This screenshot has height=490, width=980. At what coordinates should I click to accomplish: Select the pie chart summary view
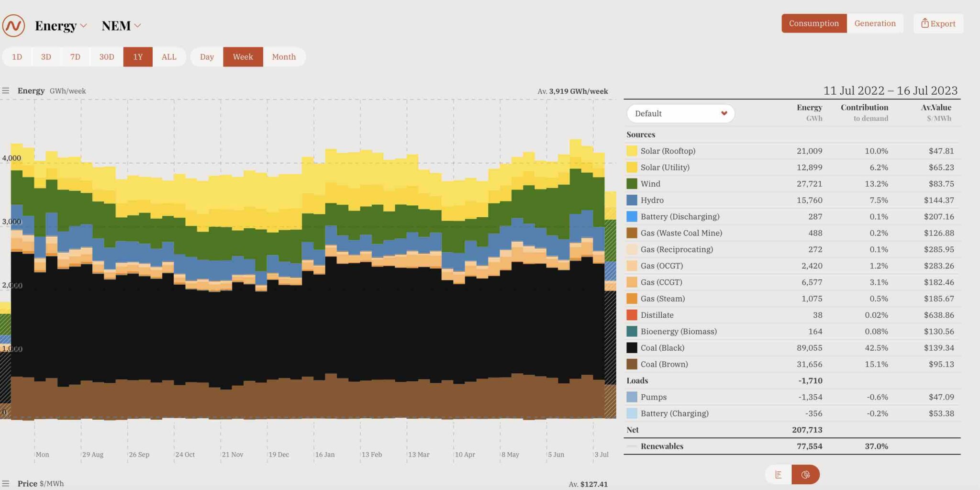point(806,474)
